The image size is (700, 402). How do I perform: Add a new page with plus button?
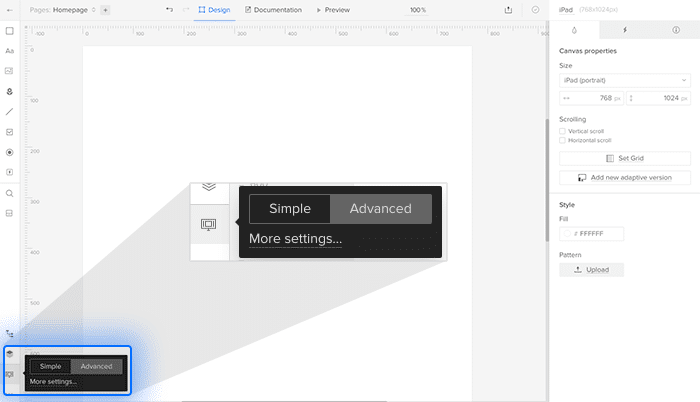[x=105, y=10]
